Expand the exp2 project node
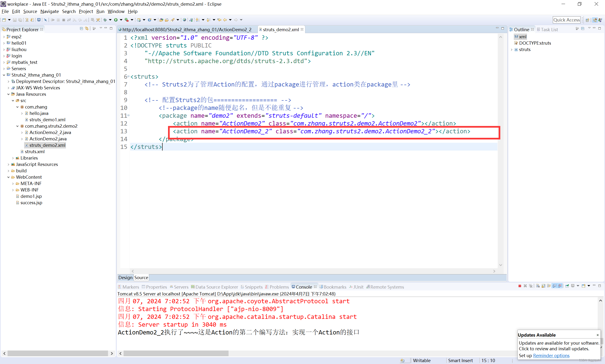 [4, 37]
